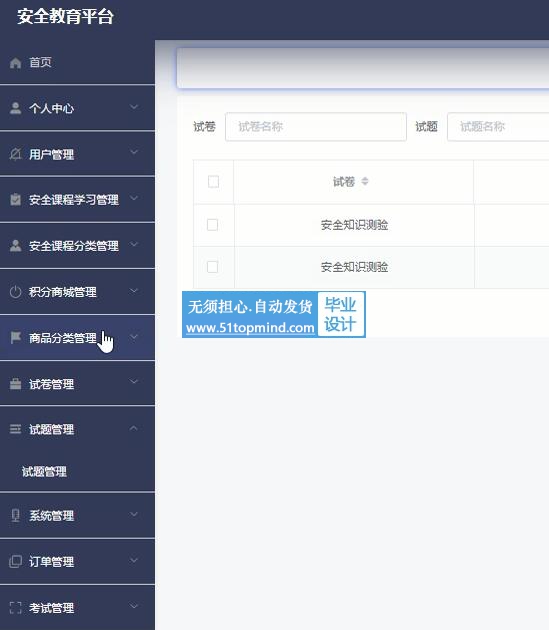The width and height of the screenshot is (549, 630).
Task: Click the clipboard icon beside 安全课程学习管理
Action: click(15, 200)
